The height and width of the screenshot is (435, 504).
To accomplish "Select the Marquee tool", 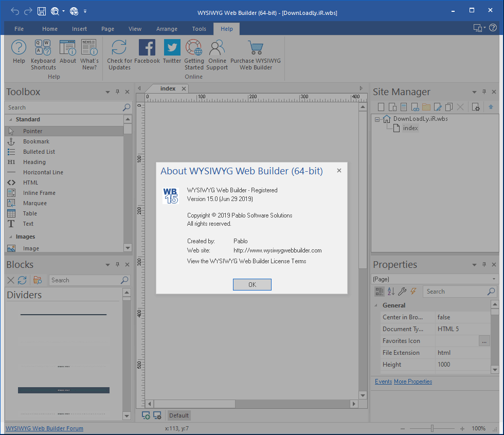I will coord(64,203).
